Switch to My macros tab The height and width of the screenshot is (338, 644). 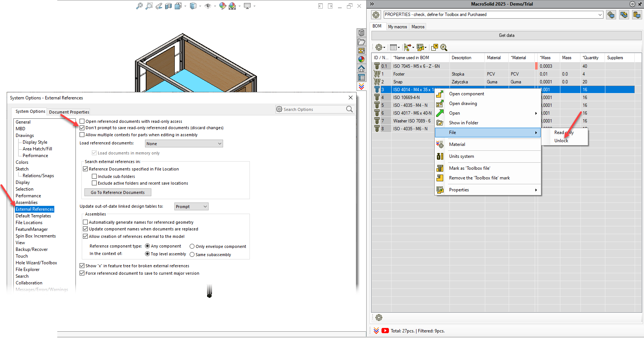397,27
